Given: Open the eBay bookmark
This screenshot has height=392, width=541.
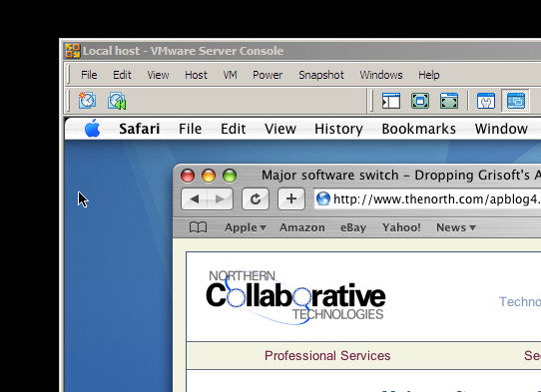Looking at the screenshot, I should [353, 227].
